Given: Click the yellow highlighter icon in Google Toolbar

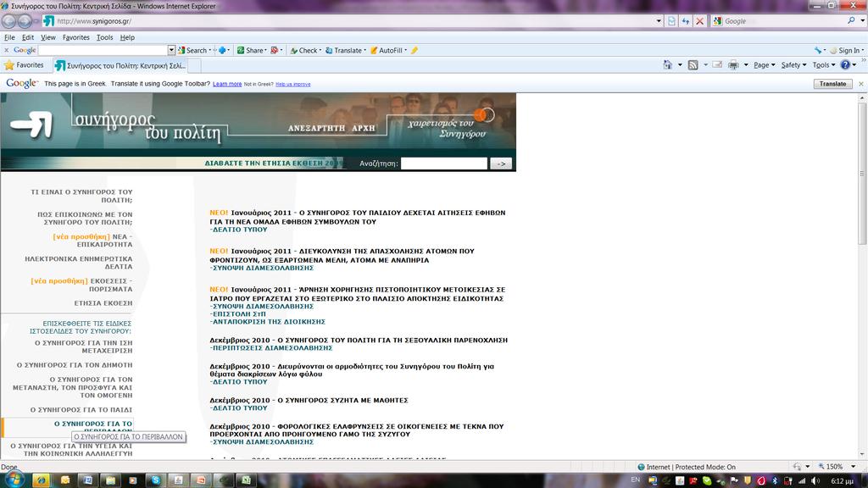Looking at the screenshot, I should (414, 50).
